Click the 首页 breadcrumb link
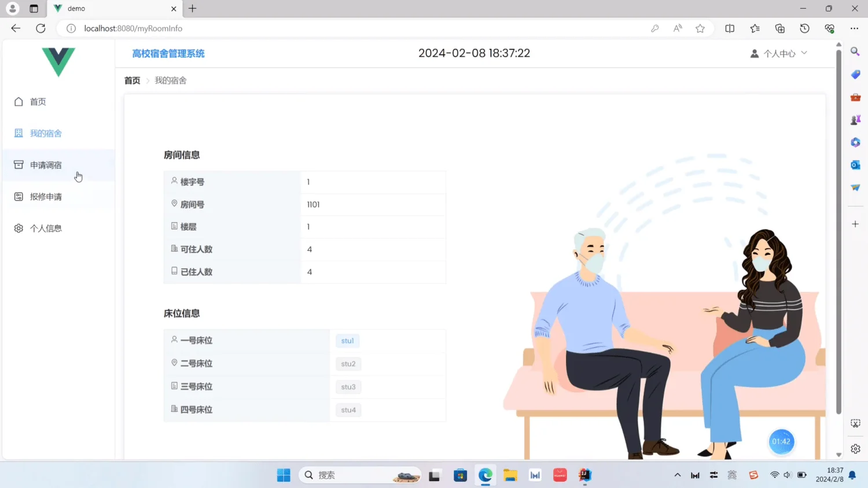 point(131,80)
